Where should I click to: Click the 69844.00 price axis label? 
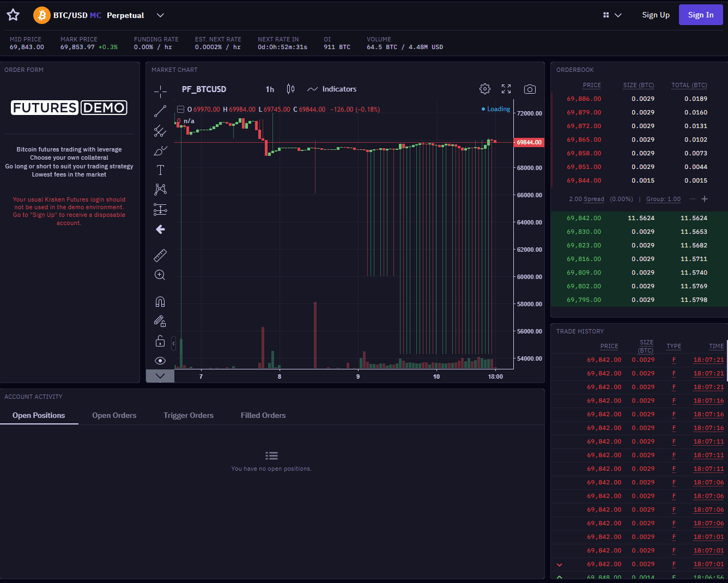[x=529, y=142]
